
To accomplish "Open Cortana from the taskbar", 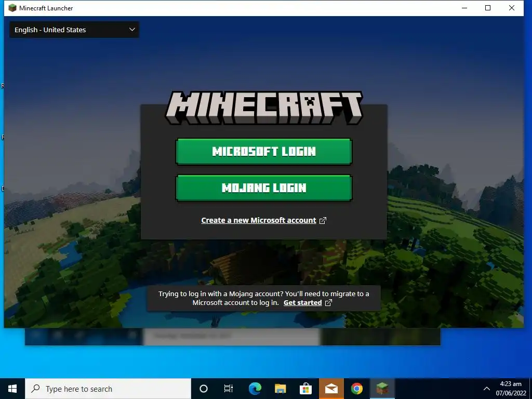I will click(204, 389).
